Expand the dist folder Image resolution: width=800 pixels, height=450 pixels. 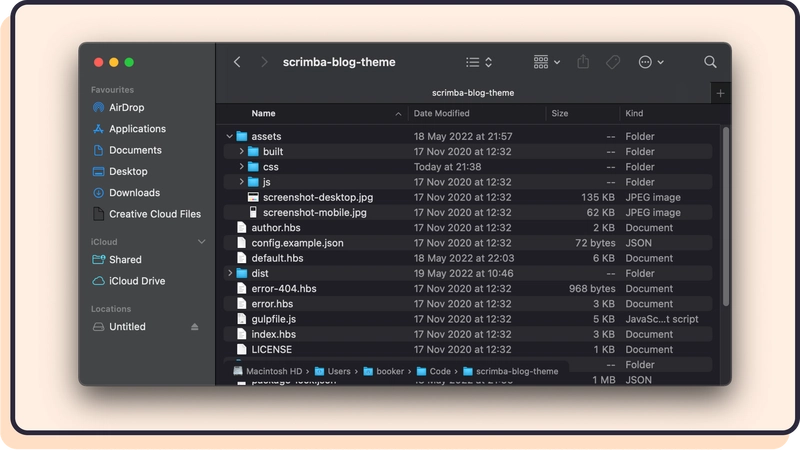[x=230, y=273]
